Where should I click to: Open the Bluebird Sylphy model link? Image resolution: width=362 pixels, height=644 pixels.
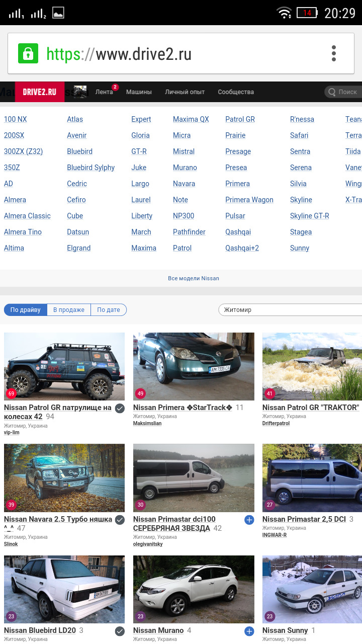coord(91,168)
